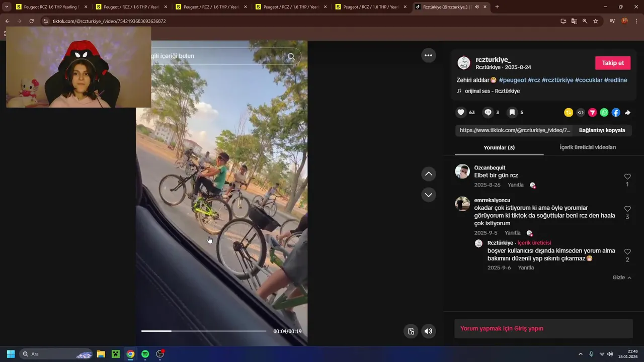Image resolution: width=644 pixels, height=362 pixels.
Task: Like Rcztürkiye's reply comment
Action: point(627,251)
